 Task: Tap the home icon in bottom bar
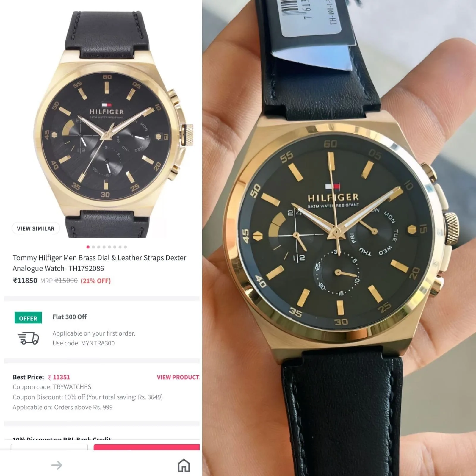coord(184,465)
